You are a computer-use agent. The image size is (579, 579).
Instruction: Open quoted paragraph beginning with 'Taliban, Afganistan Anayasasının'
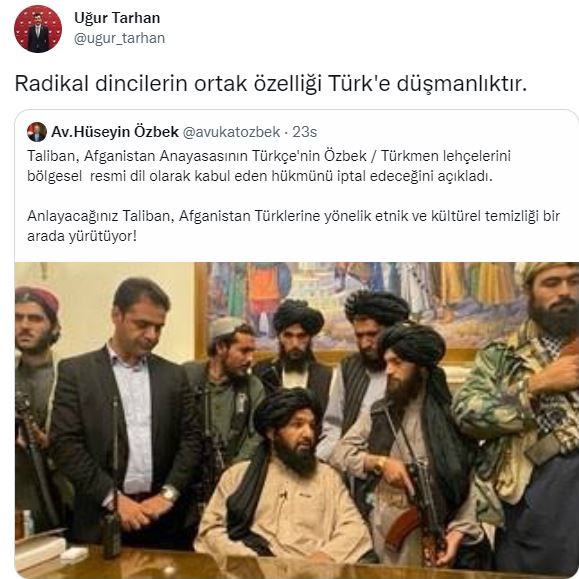269,166
